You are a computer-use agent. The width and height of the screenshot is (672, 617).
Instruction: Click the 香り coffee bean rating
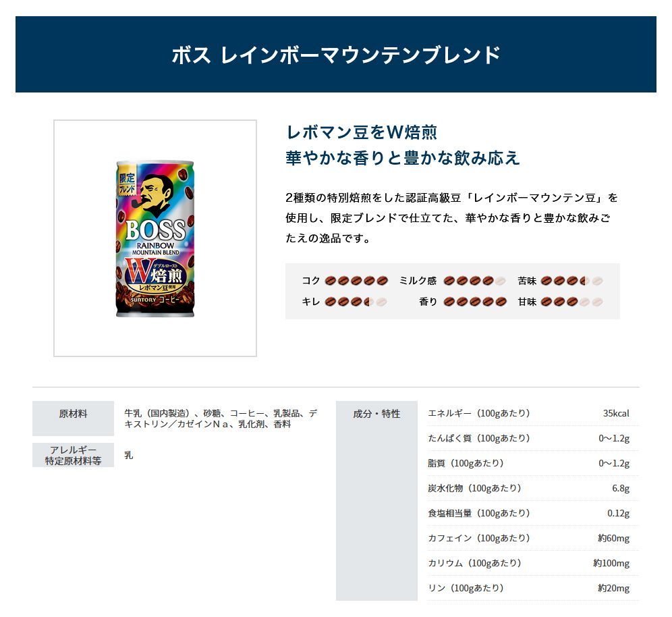(x=474, y=302)
